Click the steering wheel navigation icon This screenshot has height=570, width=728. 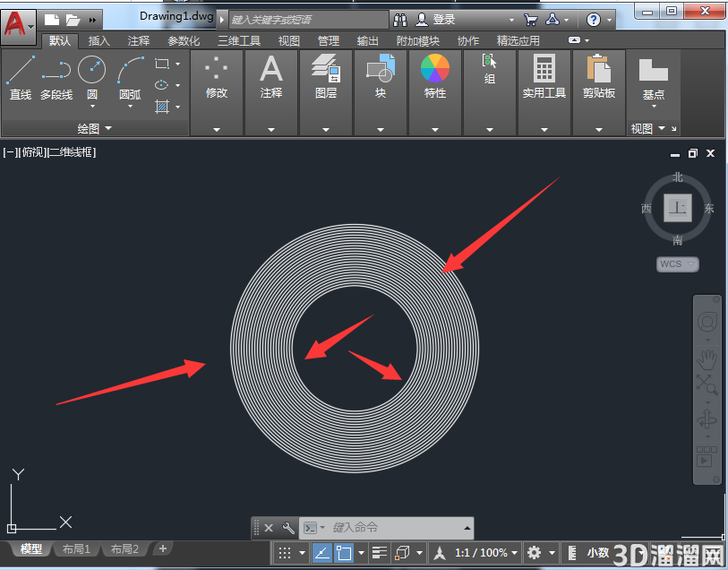click(x=707, y=322)
